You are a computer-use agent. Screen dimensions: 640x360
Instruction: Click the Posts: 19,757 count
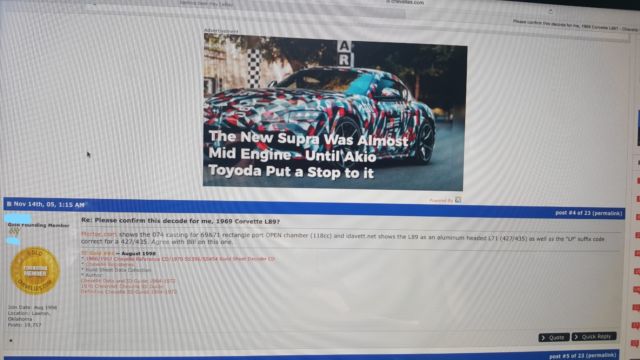click(24, 325)
